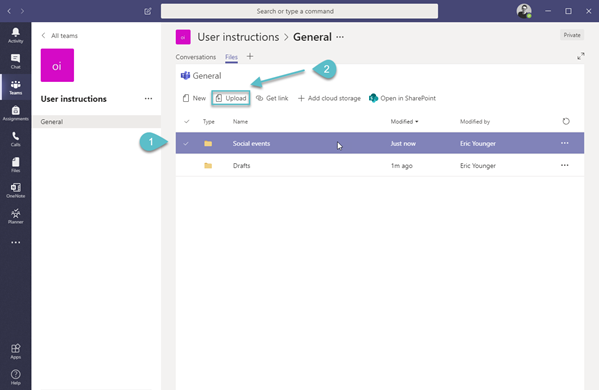Open more options for Social events row
This screenshot has width=599, height=390.
[565, 143]
